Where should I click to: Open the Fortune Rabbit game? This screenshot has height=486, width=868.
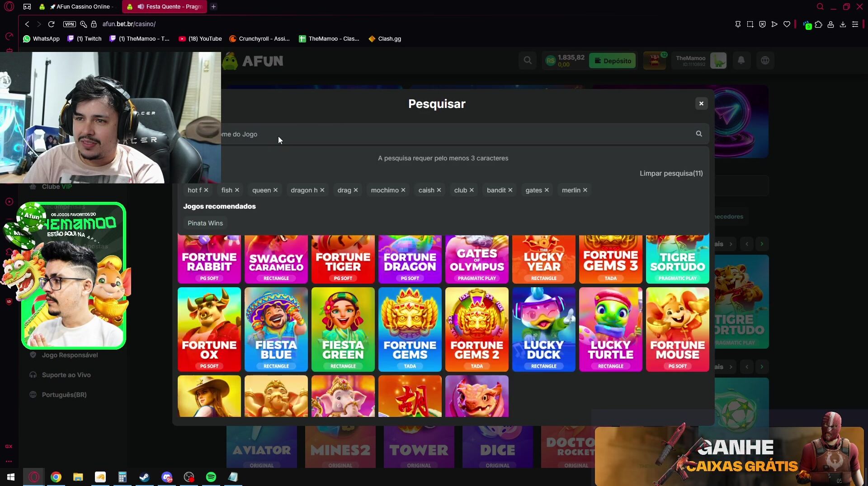click(209, 259)
